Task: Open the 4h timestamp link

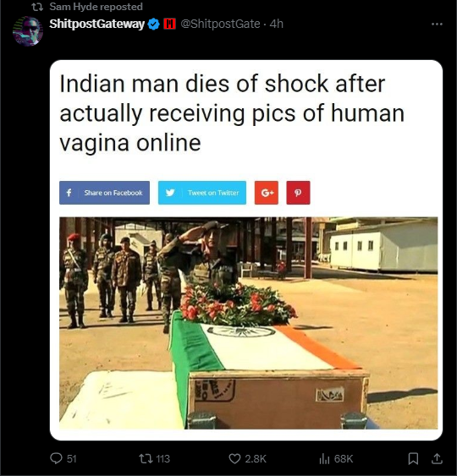Action: [x=277, y=24]
